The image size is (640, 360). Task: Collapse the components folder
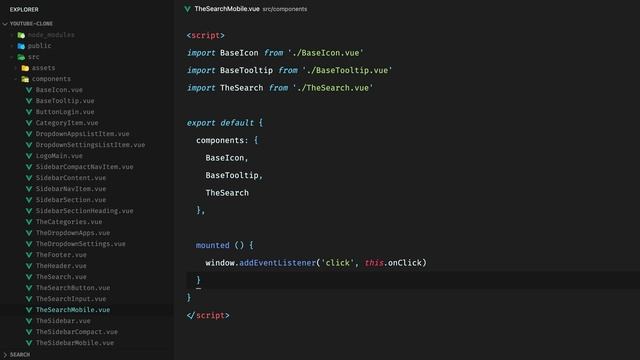[x=16, y=79]
